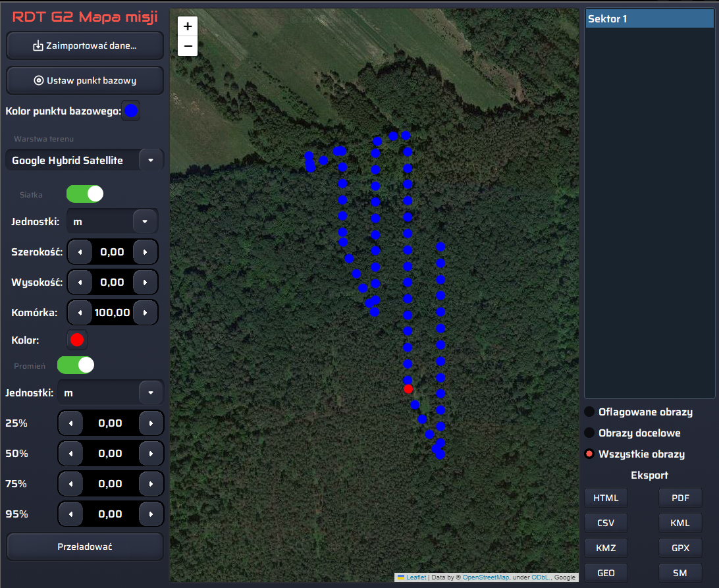
Task: Zoom out on the map
Action: (x=188, y=46)
